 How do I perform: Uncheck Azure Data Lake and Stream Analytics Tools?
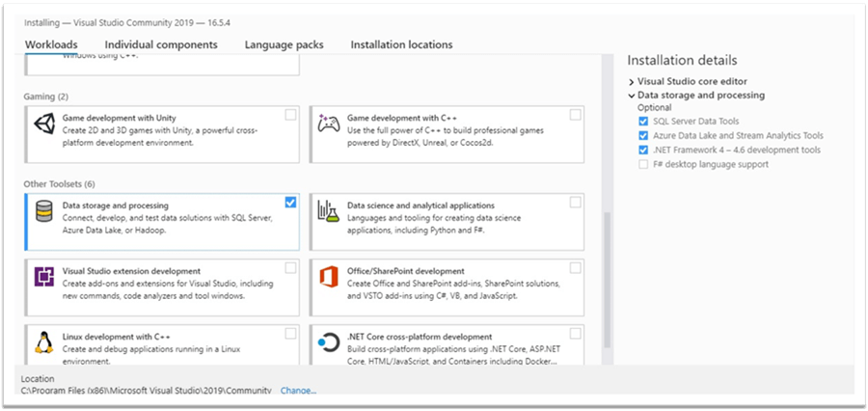click(x=643, y=136)
